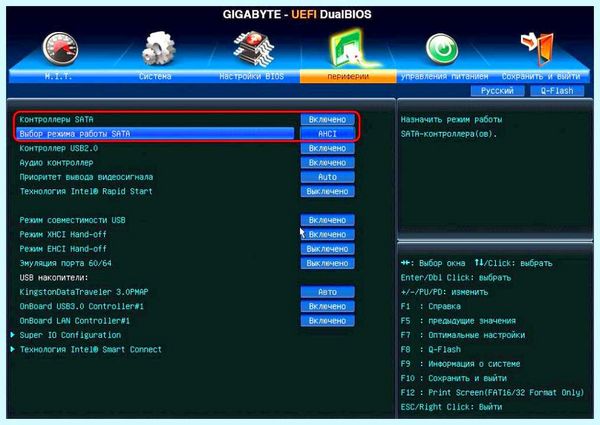This screenshot has width=600, height=425.
Task: Toggle Контроллеры SATA Включено value
Action: tap(327, 120)
